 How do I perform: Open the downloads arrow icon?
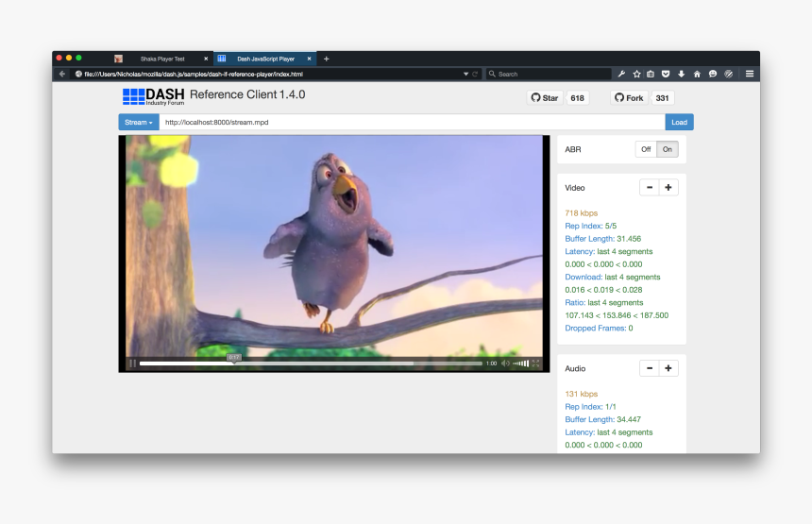[682, 74]
